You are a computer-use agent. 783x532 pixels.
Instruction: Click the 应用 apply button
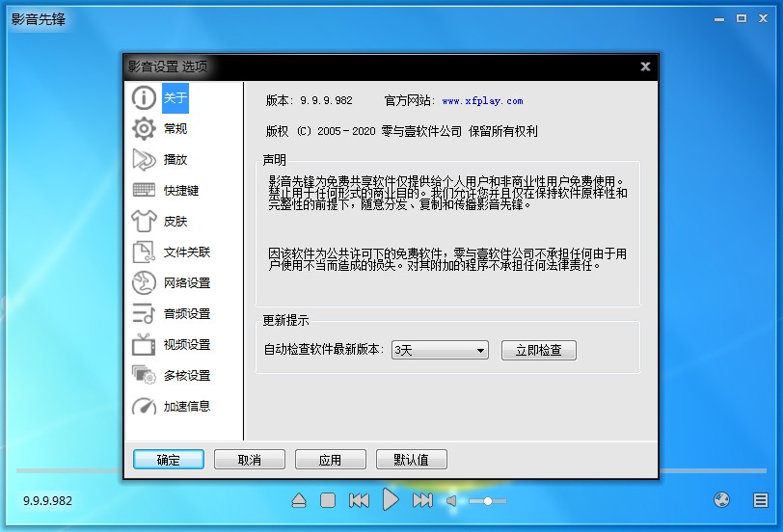click(x=330, y=460)
